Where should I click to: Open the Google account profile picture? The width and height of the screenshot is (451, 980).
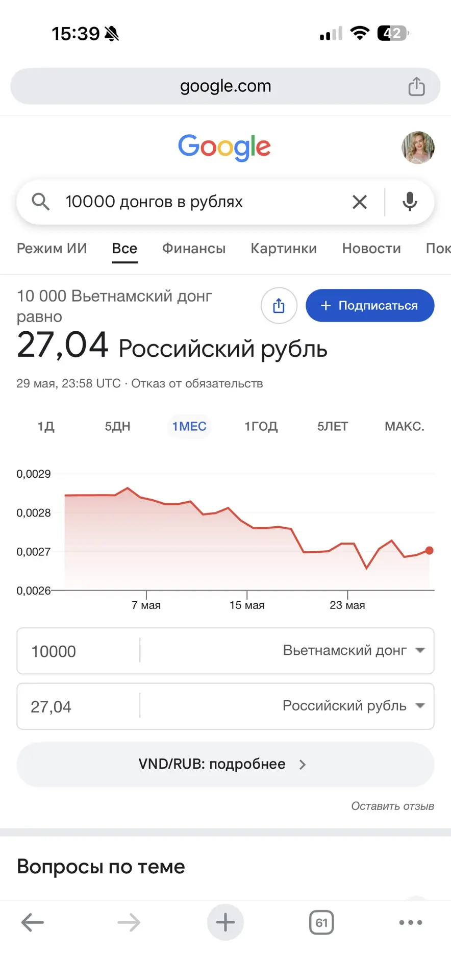pos(418,147)
